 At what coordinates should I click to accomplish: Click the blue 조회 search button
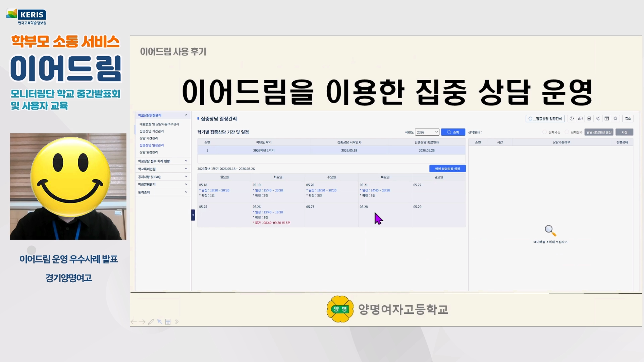(453, 132)
